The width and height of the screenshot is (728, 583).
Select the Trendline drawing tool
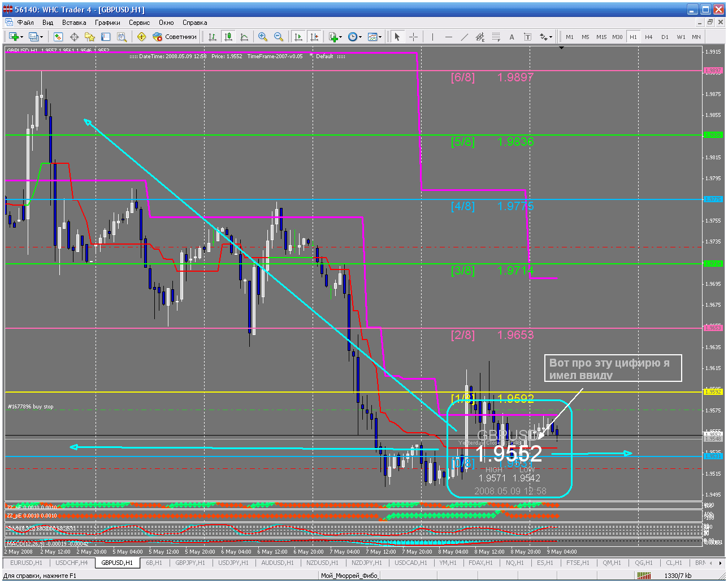coord(464,37)
